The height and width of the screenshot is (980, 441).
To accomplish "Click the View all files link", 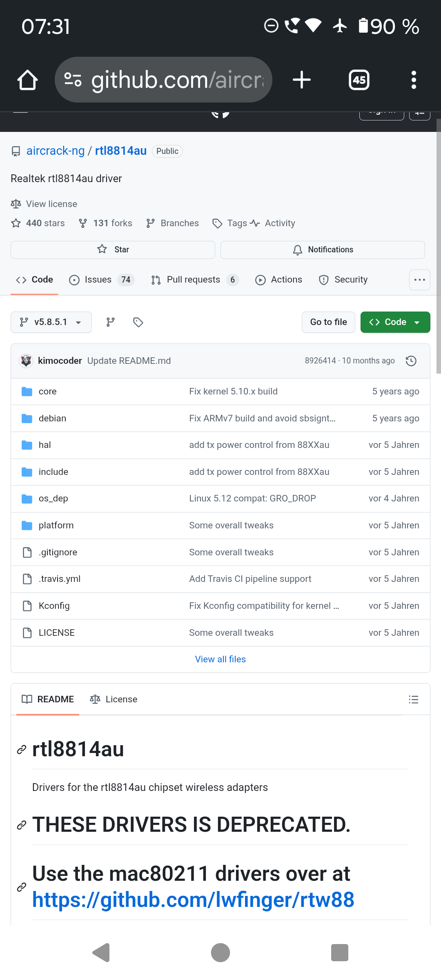I will 220,659.
